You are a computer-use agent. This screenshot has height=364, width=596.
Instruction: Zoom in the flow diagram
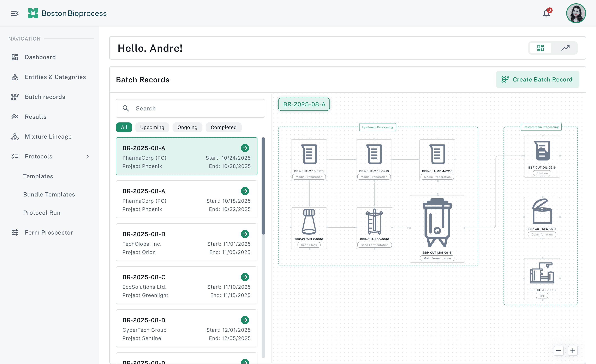[573, 351]
